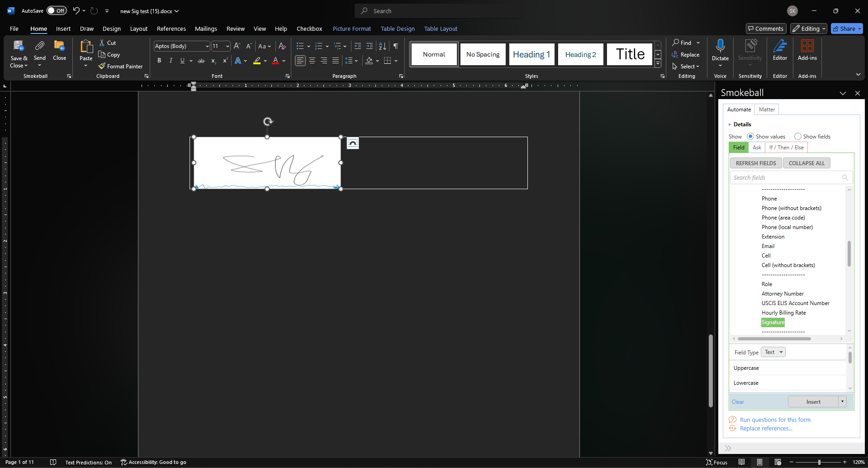Switch to the Matter tab
The height and width of the screenshot is (468, 868).
tap(767, 110)
